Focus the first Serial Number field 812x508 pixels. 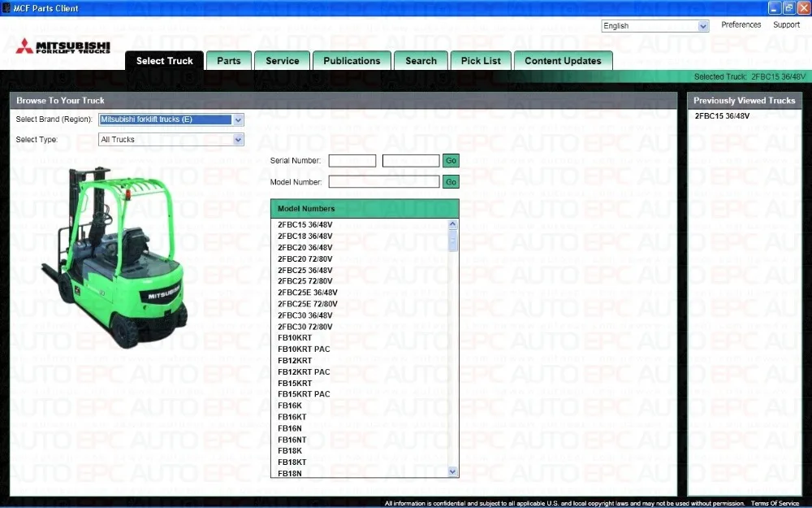[352, 161]
